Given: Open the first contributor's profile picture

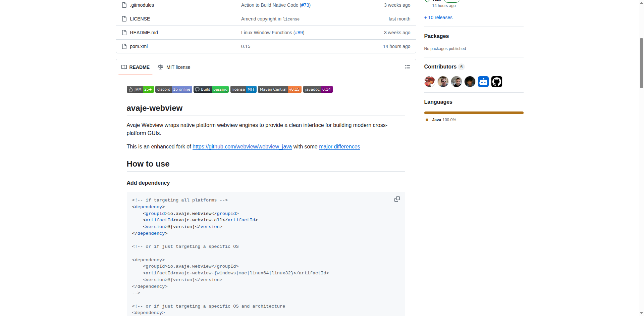Looking at the screenshot, I should 429,81.
